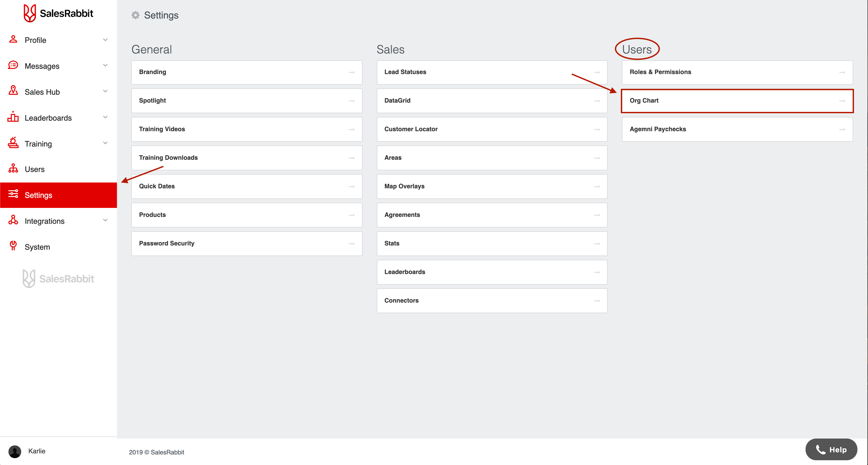Click Karlie's avatar picture
Image resolution: width=868 pixels, height=465 pixels.
pos(15,452)
